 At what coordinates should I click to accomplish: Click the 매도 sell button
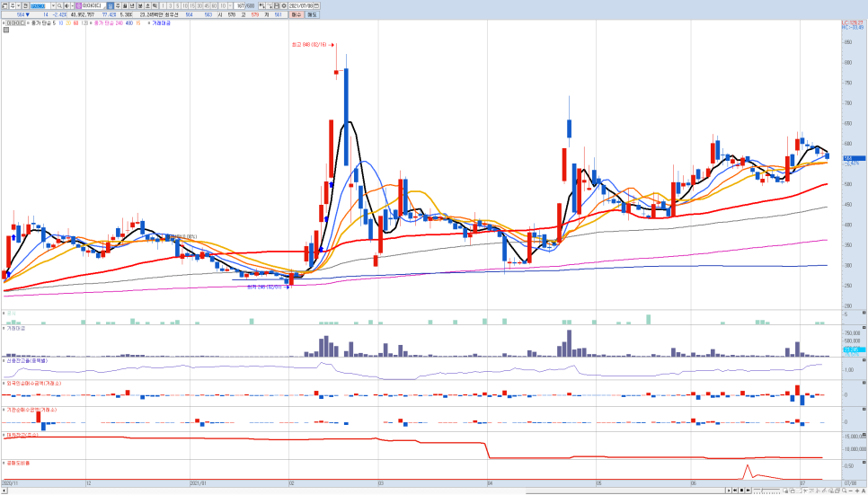pos(312,15)
